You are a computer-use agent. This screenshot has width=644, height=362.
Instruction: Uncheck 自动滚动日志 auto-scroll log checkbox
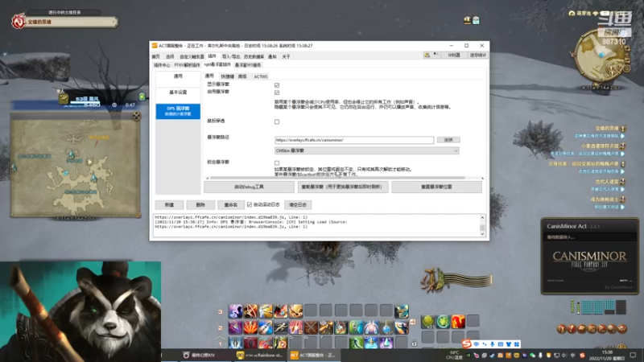coord(250,204)
